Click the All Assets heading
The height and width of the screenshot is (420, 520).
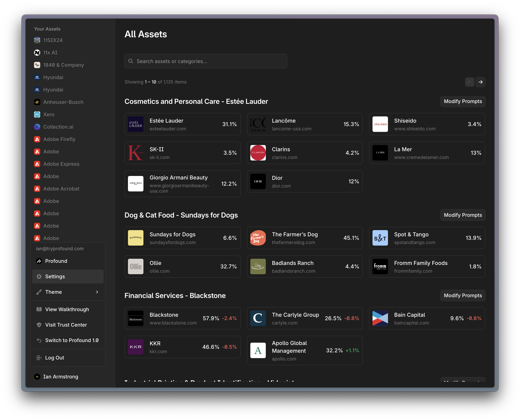click(x=146, y=34)
